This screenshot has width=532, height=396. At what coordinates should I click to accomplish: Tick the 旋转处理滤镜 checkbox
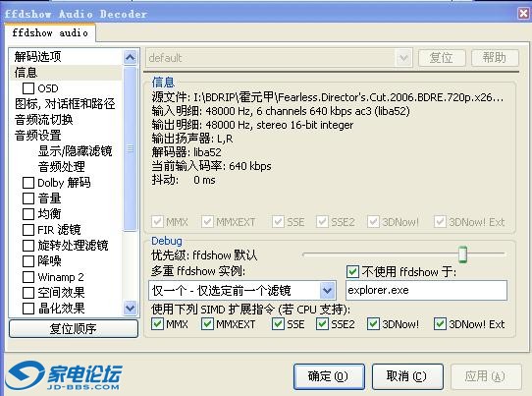coord(28,246)
